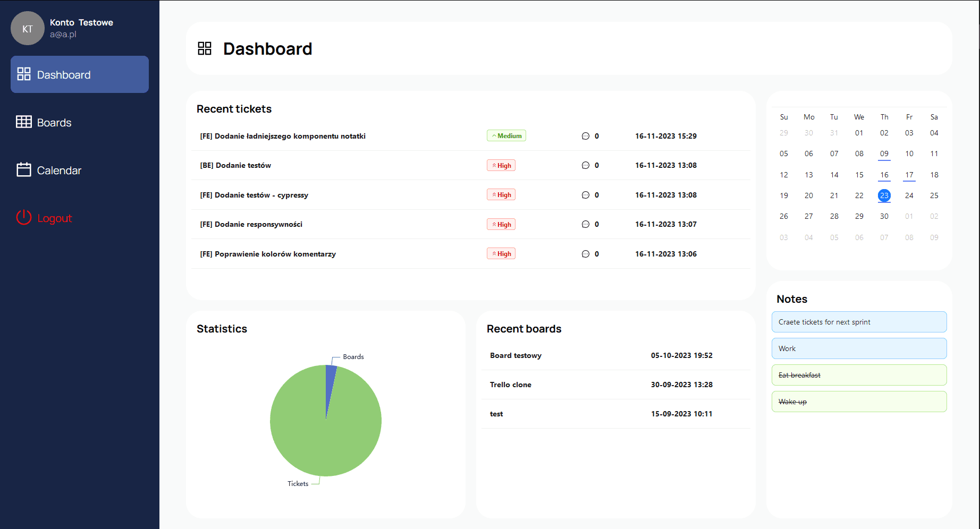The width and height of the screenshot is (980, 529).
Task: Click the High priority tag on Poprawienie kolorów
Action: pos(501,254)
